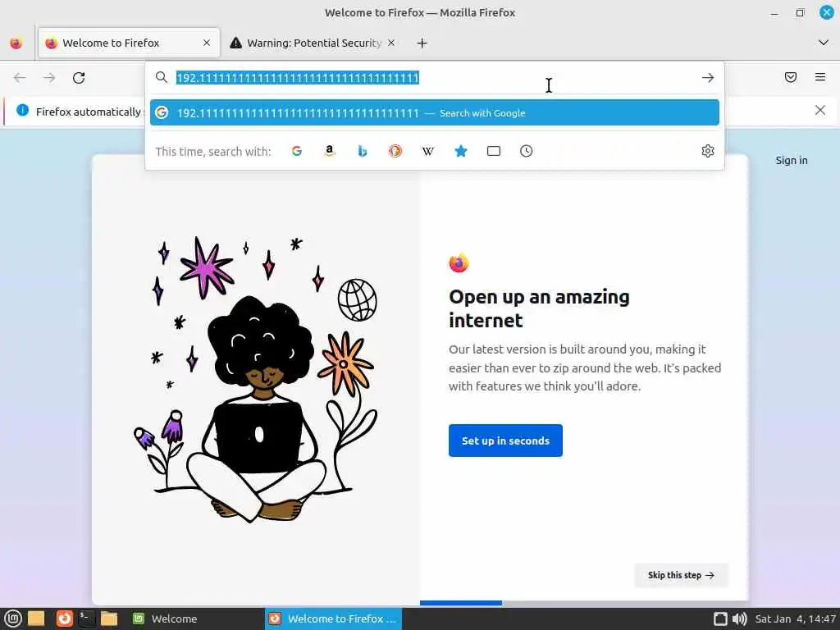This screenshot has width=840, height=630.
Task: Click the Sign in link
Action: click(x=792, y=160)
